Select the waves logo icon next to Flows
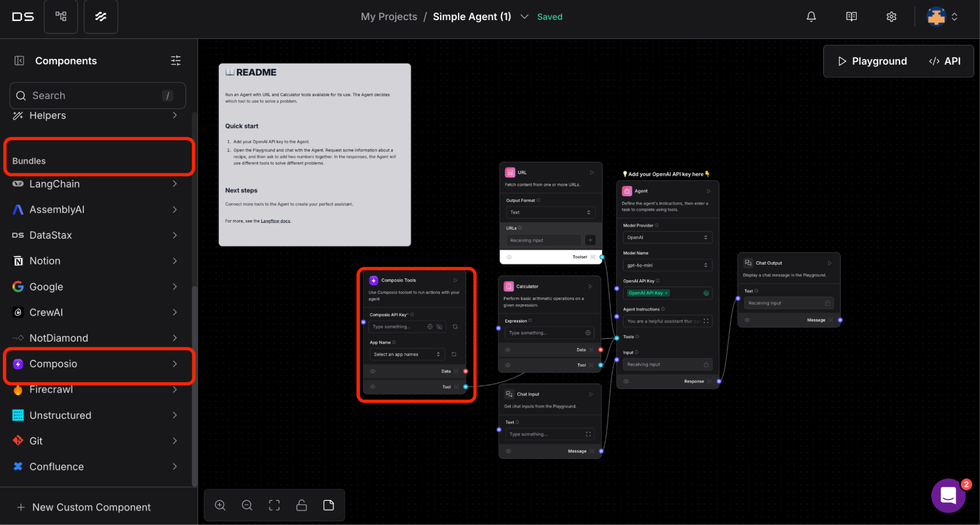The width and height of the screenshot is (980, 525). pyautogui.click(x=101, y=16)
